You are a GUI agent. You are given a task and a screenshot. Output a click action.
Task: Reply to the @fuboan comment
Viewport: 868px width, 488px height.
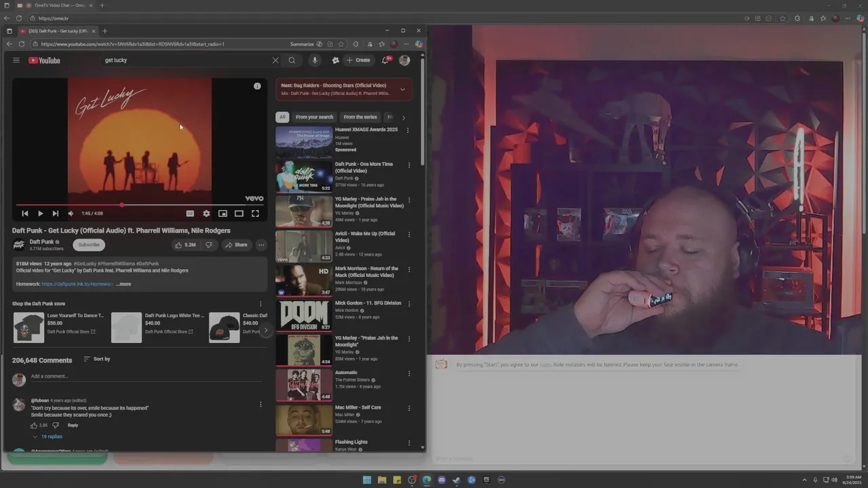pos(73,426)
